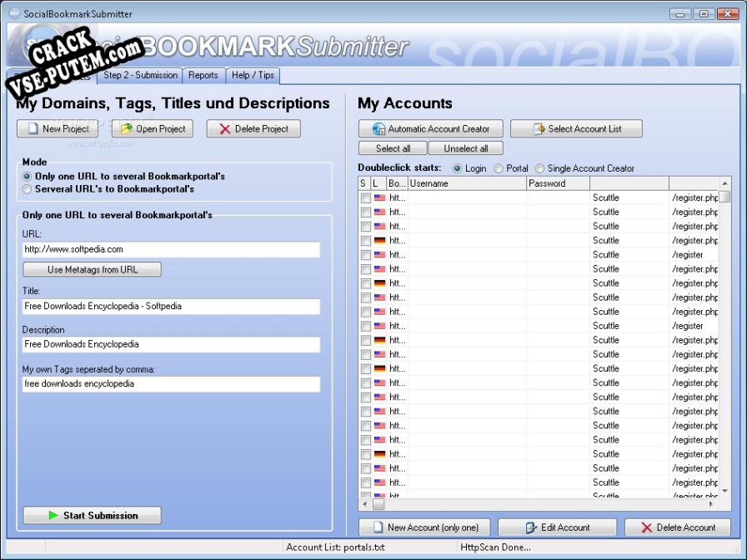Click Select Account List button
Image resolution: width=747 pixels, height=560 pixels.
(576, 128)
